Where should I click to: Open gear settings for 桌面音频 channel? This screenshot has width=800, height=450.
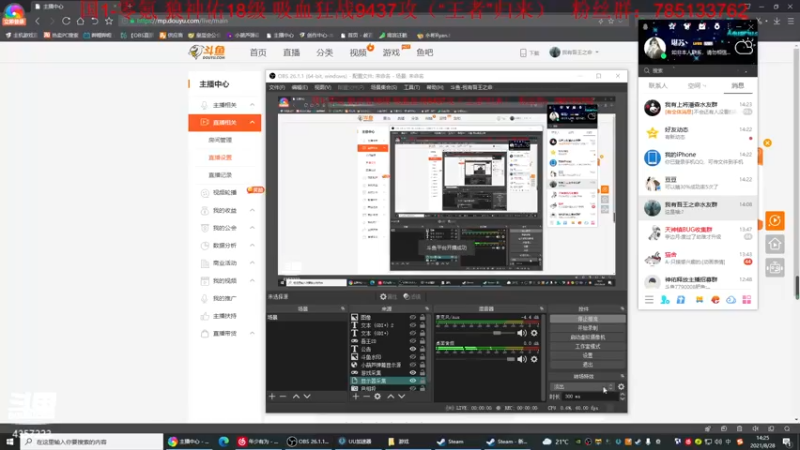click(x=534, y=359)
